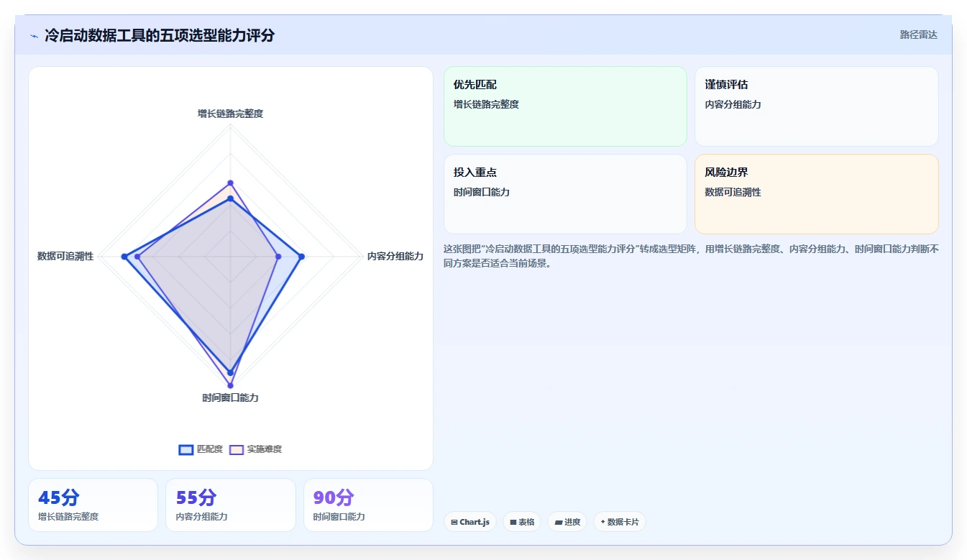Toggle the 实施难度 legend swatch
The width and height of the screenshot is (967, 560).
pos(237,449)
